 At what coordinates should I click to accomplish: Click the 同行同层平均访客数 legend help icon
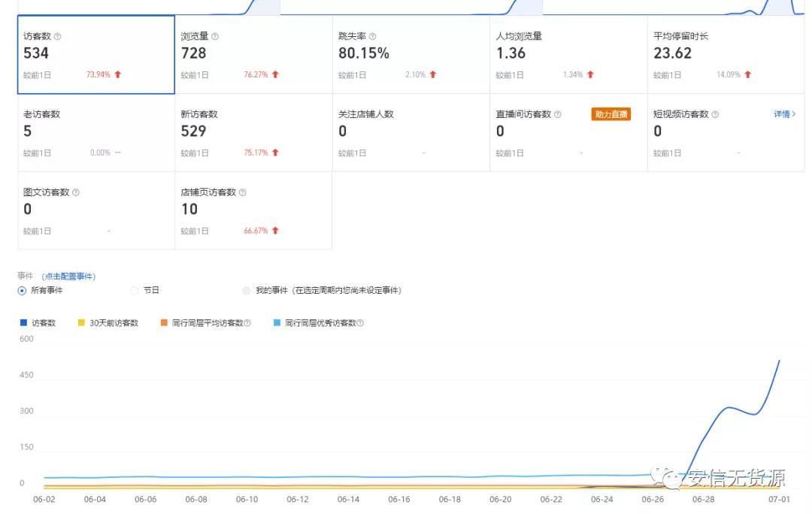tap(249, 322)
